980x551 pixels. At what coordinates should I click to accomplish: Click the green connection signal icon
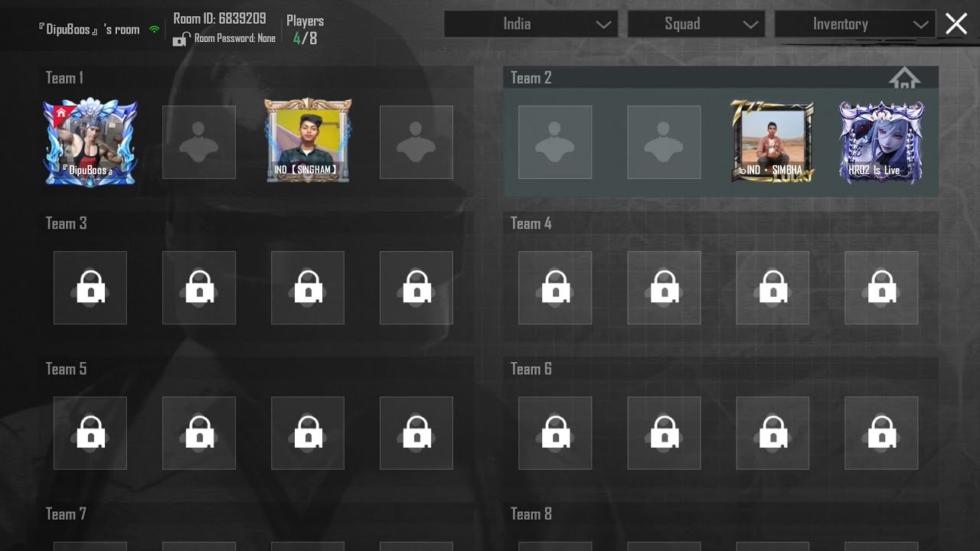154,30
